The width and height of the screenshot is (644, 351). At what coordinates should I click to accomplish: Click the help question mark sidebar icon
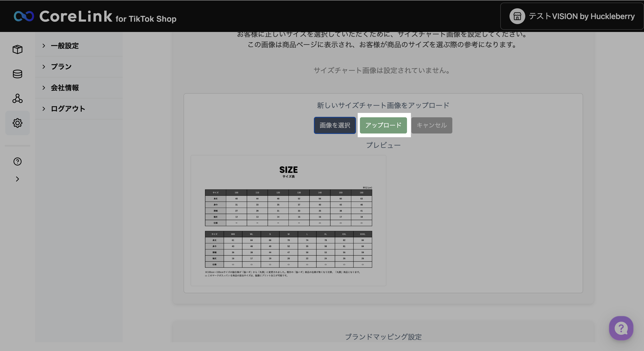(x=18, y=161)
